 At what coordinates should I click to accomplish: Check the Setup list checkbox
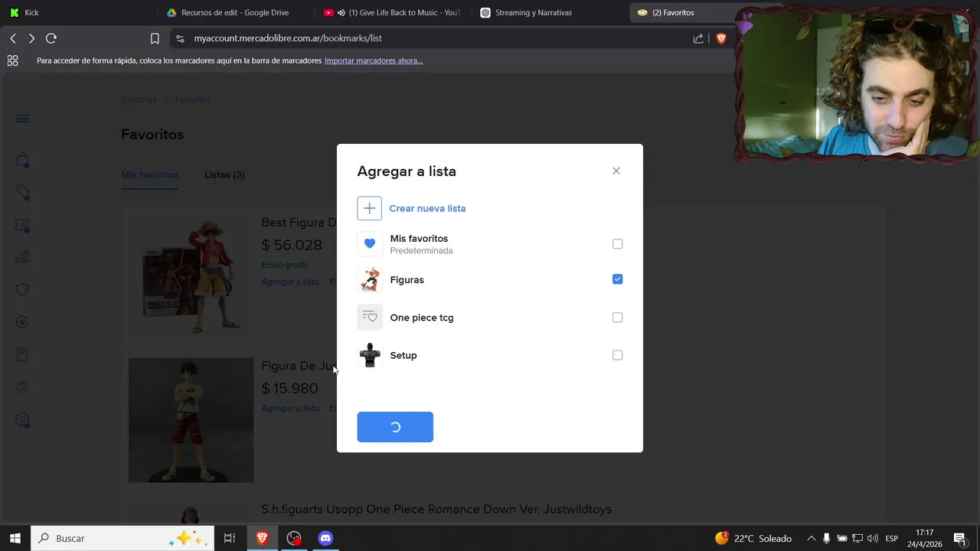[618, 355]
